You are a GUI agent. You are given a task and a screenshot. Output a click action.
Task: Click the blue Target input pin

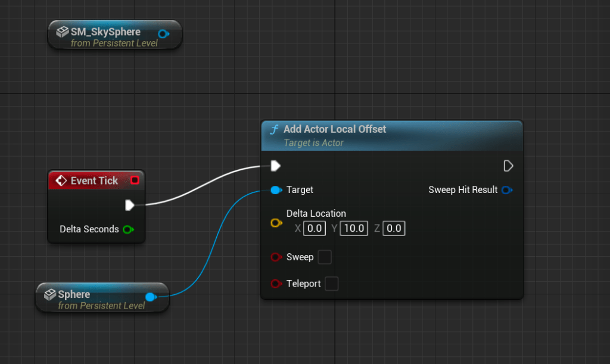tap(275, 190)
